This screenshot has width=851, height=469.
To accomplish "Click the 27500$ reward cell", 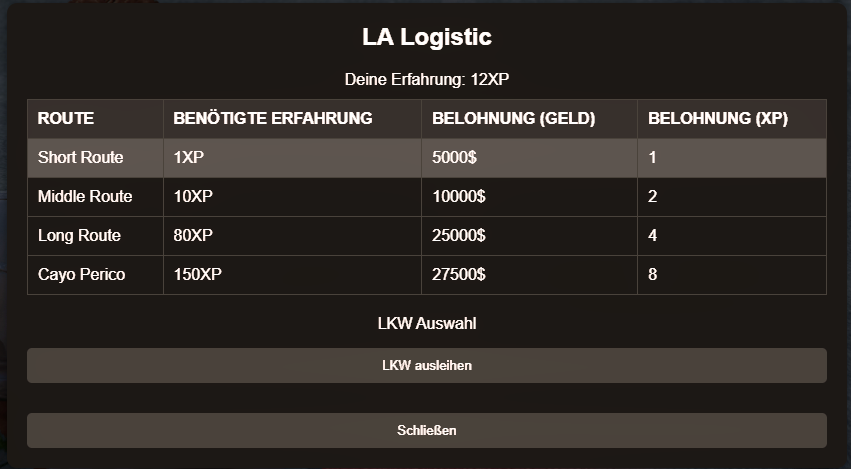I will pos(459,275).
